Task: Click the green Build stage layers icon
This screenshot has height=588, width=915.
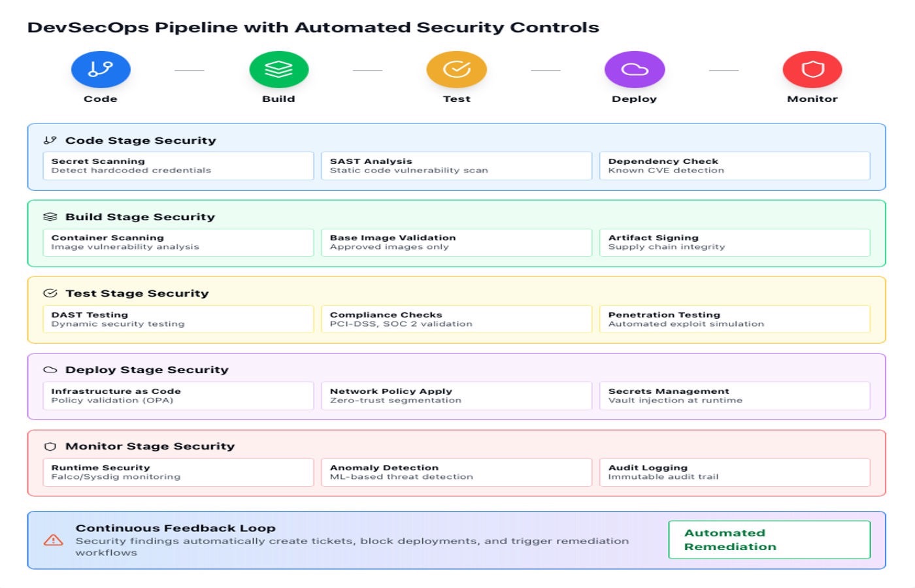Action: [x=278, y=69]
